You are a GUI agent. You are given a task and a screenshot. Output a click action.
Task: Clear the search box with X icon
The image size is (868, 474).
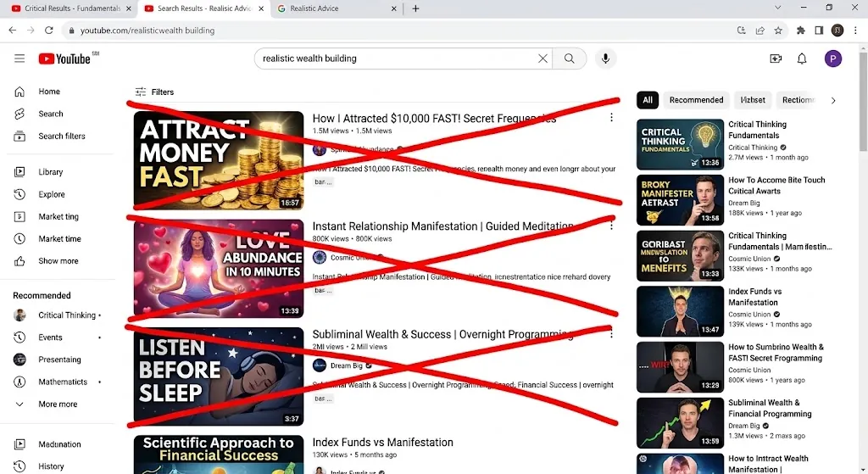[x=542, y=59]
